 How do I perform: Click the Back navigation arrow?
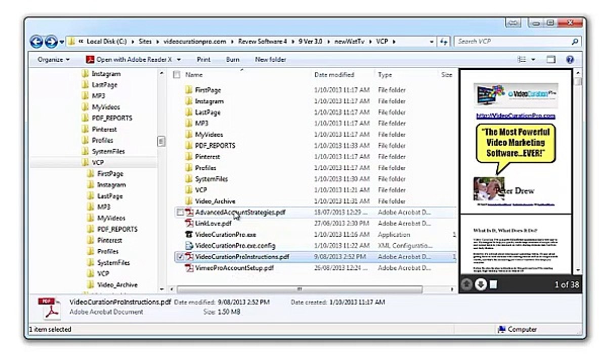click(x=36, y=41)
